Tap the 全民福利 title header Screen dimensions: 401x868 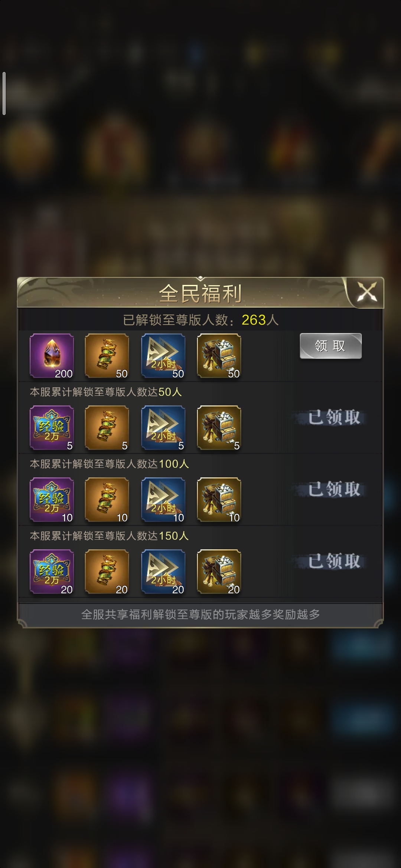pyautogui.click(x=200, y=293)
